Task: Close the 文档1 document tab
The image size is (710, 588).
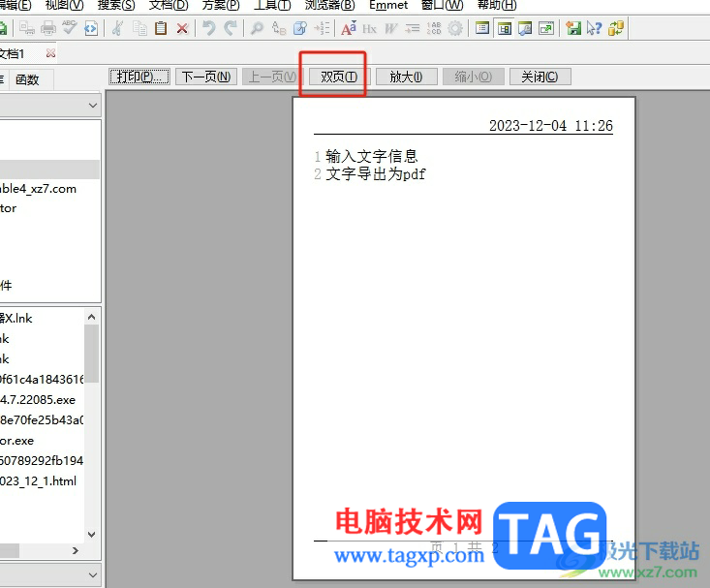Action: click(x=50, y=53)
